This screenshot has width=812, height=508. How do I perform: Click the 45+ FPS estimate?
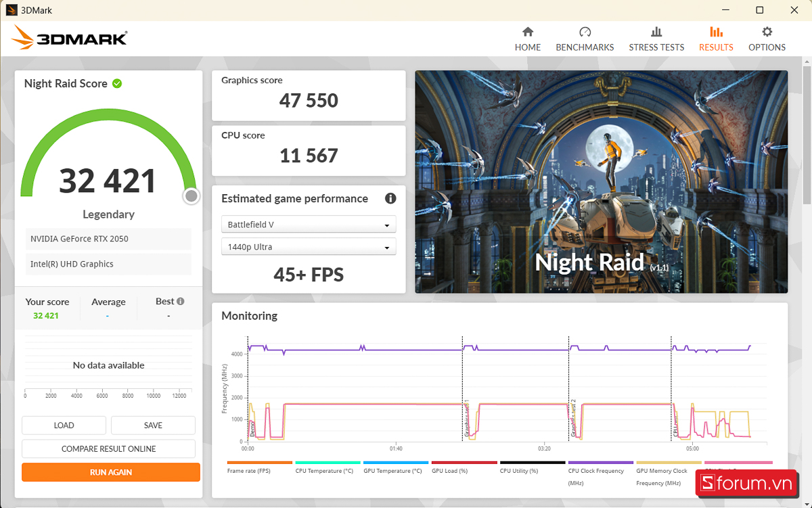[309, 275]
